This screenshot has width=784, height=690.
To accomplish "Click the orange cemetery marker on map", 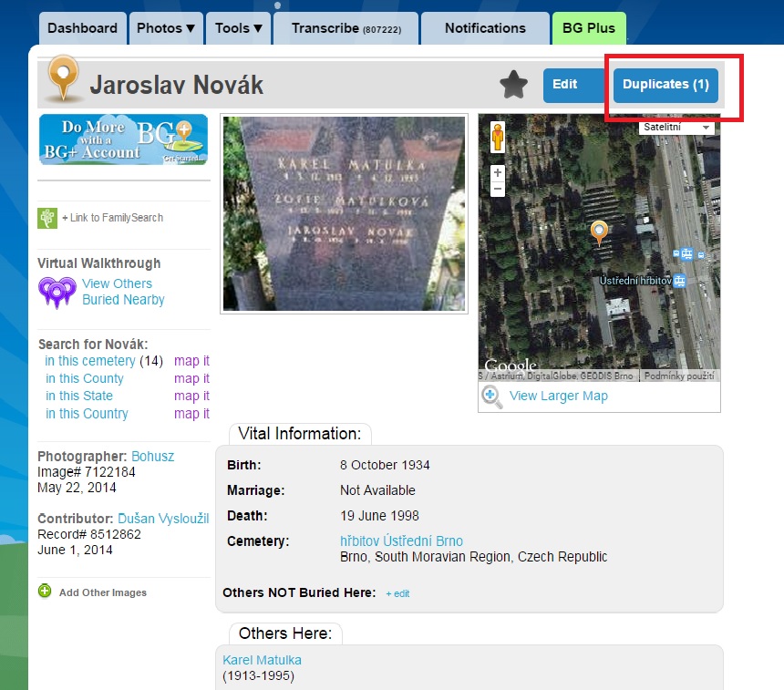I will pyautogui.click(x=598, y=232).
